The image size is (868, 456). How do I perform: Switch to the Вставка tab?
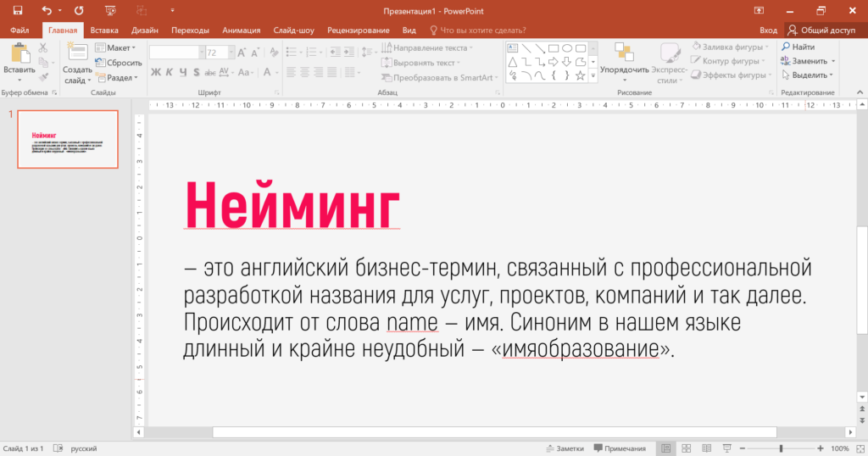click(104, 30)
